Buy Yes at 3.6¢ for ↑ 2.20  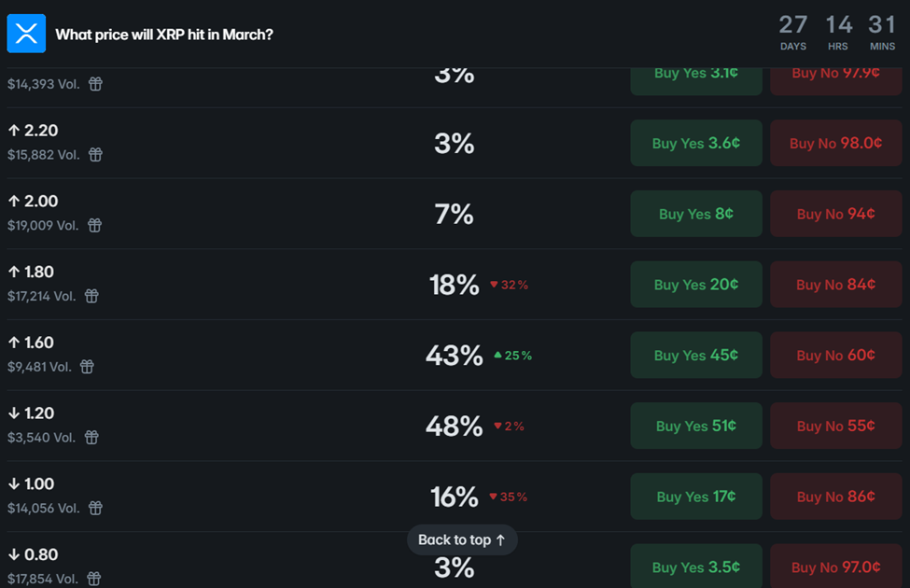tap(696, 144)
